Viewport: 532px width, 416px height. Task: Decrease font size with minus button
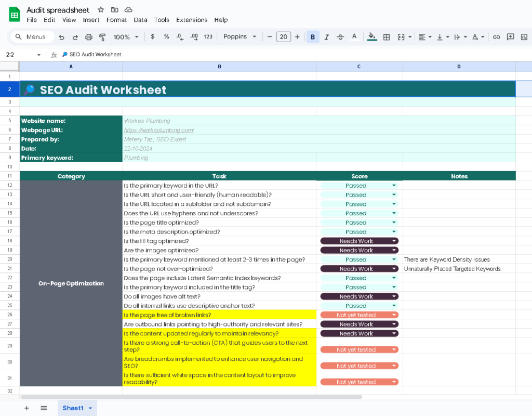point(270,37)
